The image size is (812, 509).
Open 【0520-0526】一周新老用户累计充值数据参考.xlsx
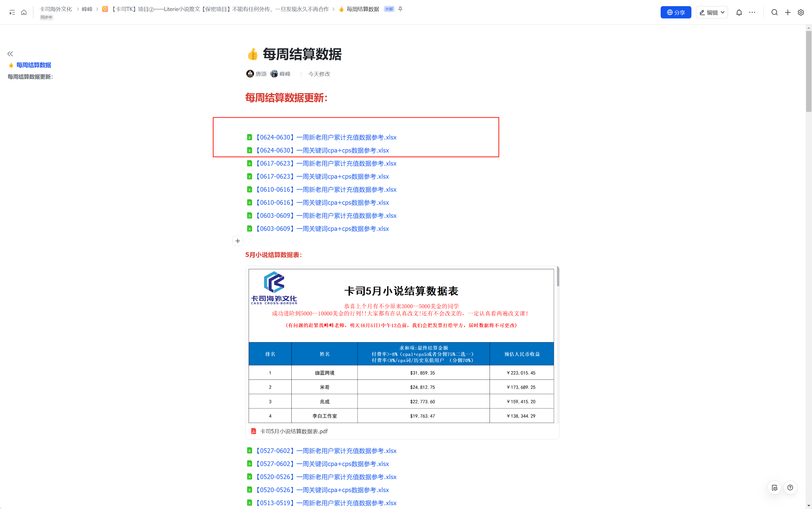coord(326,477)
